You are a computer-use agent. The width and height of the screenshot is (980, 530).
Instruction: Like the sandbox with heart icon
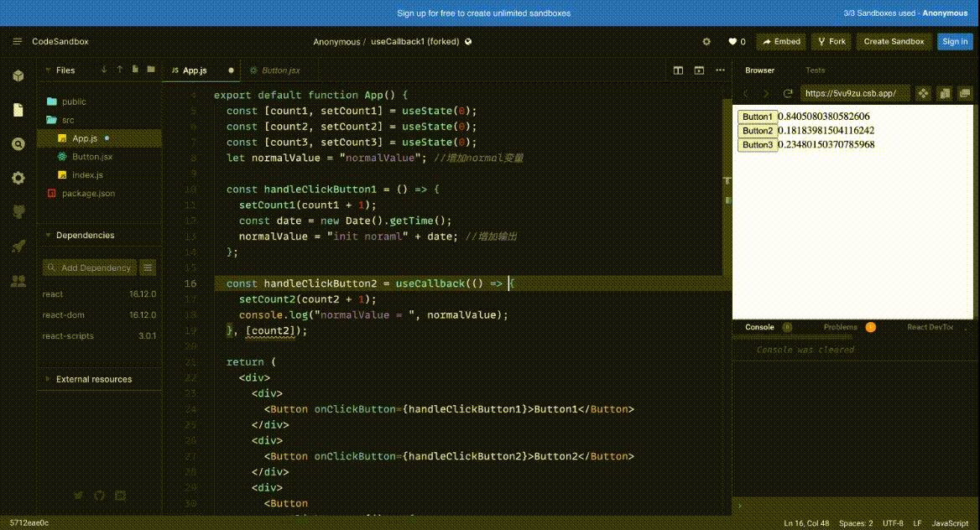click(732, 41)
